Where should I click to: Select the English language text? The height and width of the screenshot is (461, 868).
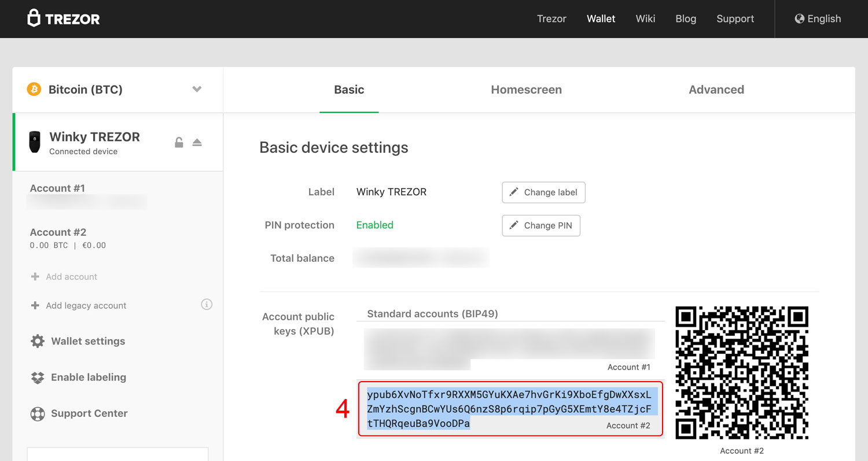point(824,19)
